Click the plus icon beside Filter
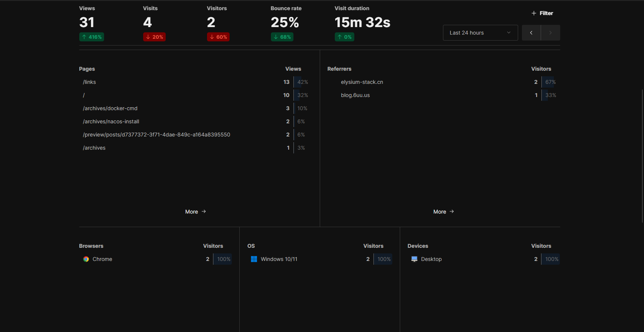Screen dimensions: 644x332 [534, 13]
